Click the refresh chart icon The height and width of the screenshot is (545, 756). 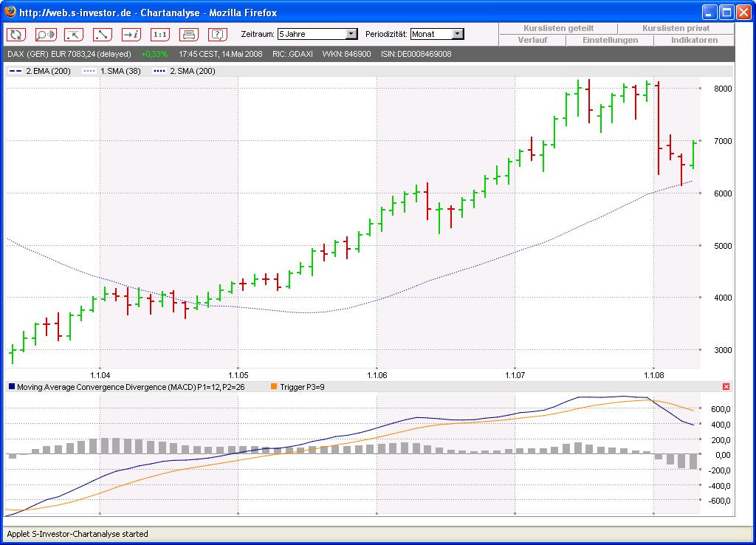(x=16, y=35)
